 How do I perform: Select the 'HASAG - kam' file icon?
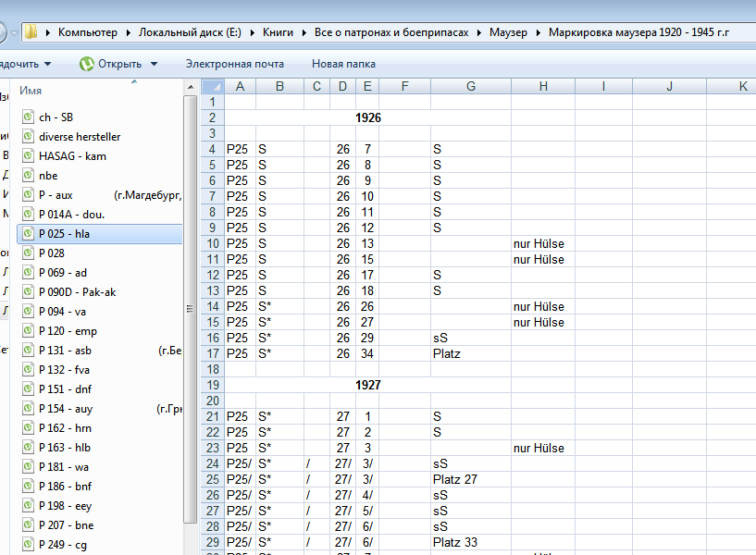point(28,156)
